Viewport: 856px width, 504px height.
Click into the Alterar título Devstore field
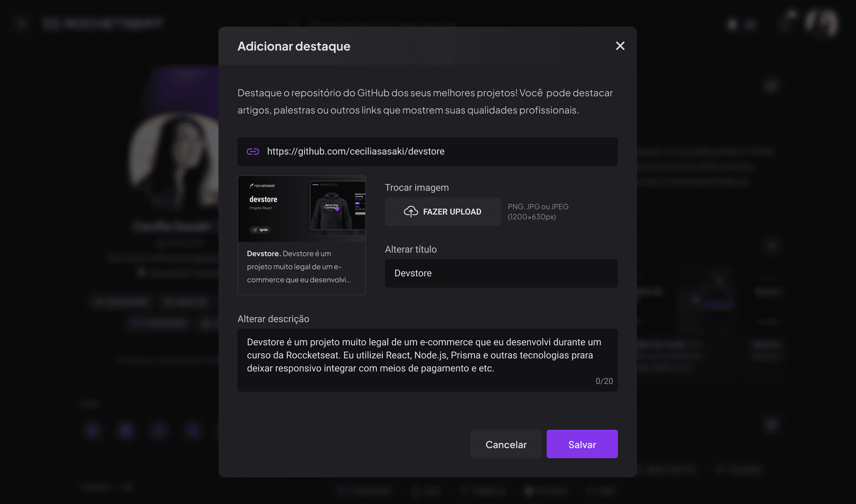tap(501, 273)
